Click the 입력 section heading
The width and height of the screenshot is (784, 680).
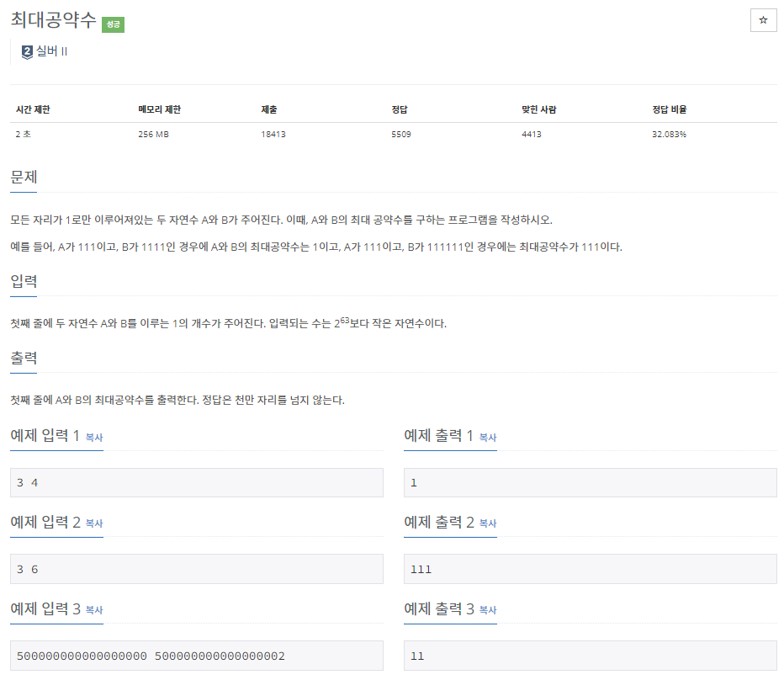pos(24,281)
